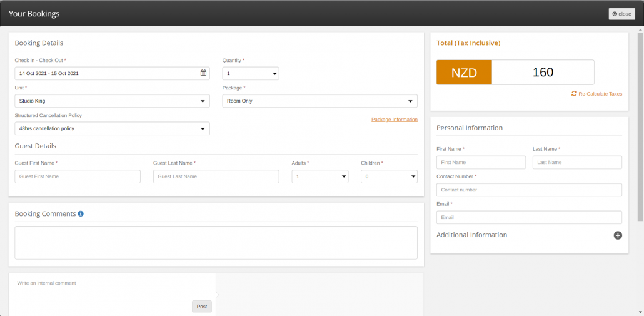644x316 pixels.
Task: Click inside the Booking Comments text area
Action: 216,243
